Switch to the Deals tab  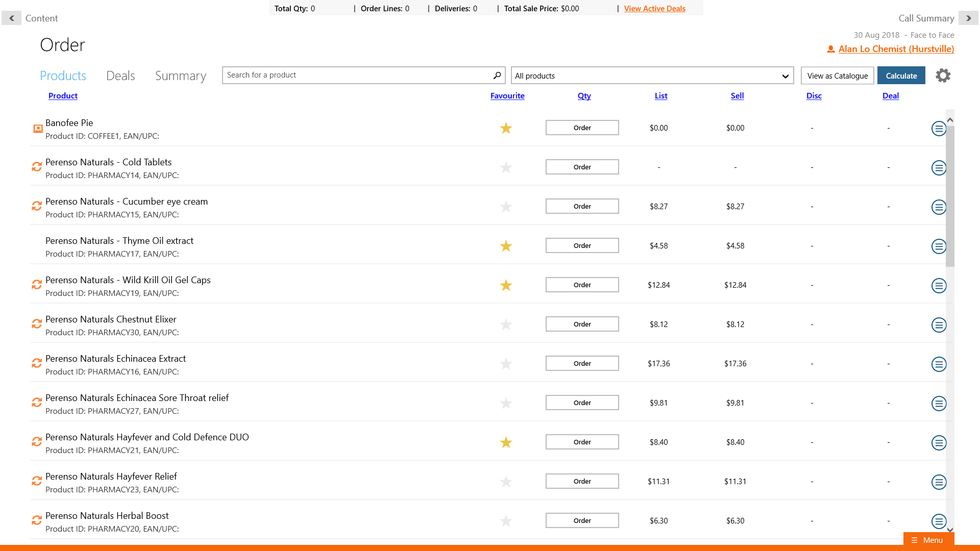pyautogui.click(x=120, y=76)
